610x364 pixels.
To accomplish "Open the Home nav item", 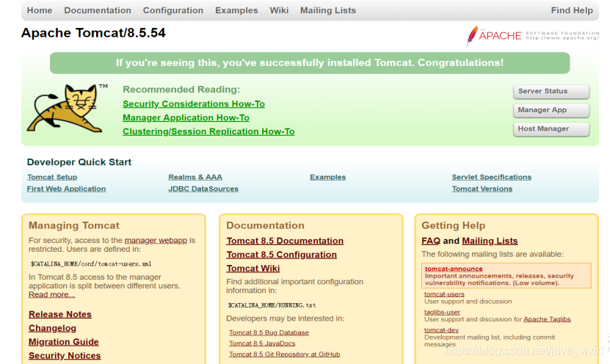I will tap(40, 10).
